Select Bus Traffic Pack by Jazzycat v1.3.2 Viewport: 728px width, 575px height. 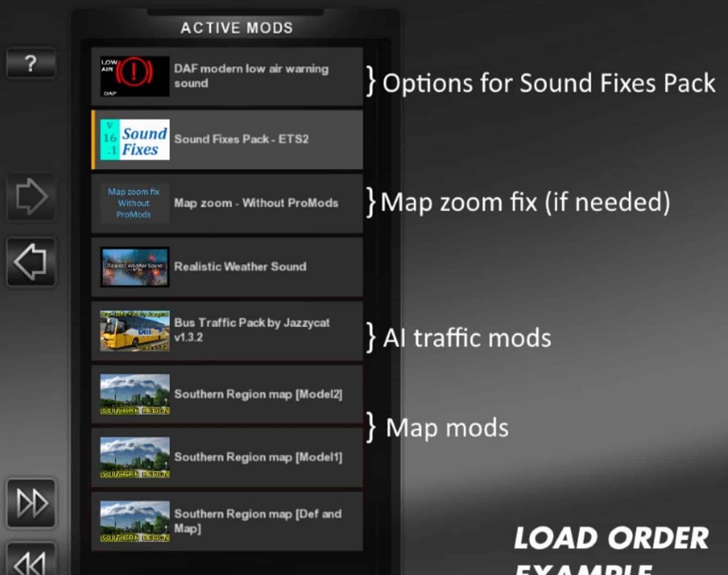(227, 331)
